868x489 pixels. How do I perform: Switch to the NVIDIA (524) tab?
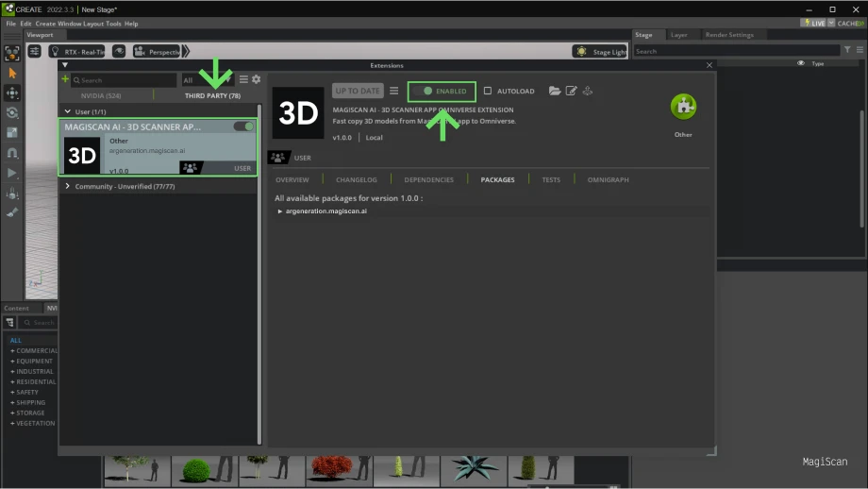(x=101, y=95)
